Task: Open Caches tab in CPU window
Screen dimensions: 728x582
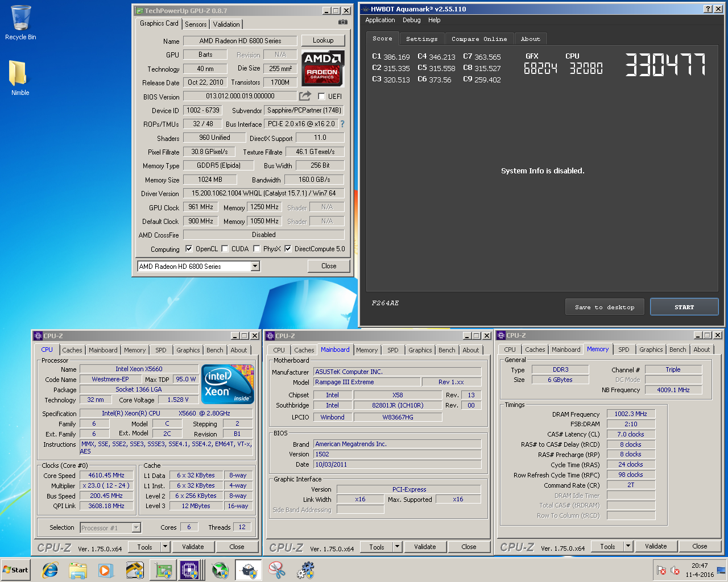Action: point(72,350)
